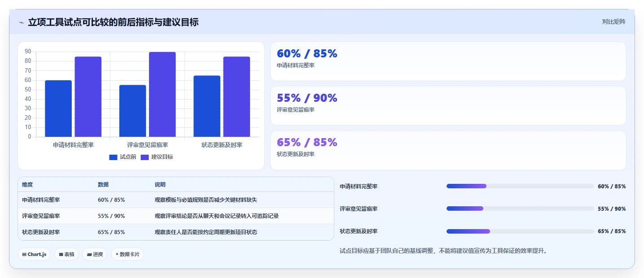Click the 状态更新及时率 progress bar
This screenshot has height=278, width=644.
click(520, 231)
